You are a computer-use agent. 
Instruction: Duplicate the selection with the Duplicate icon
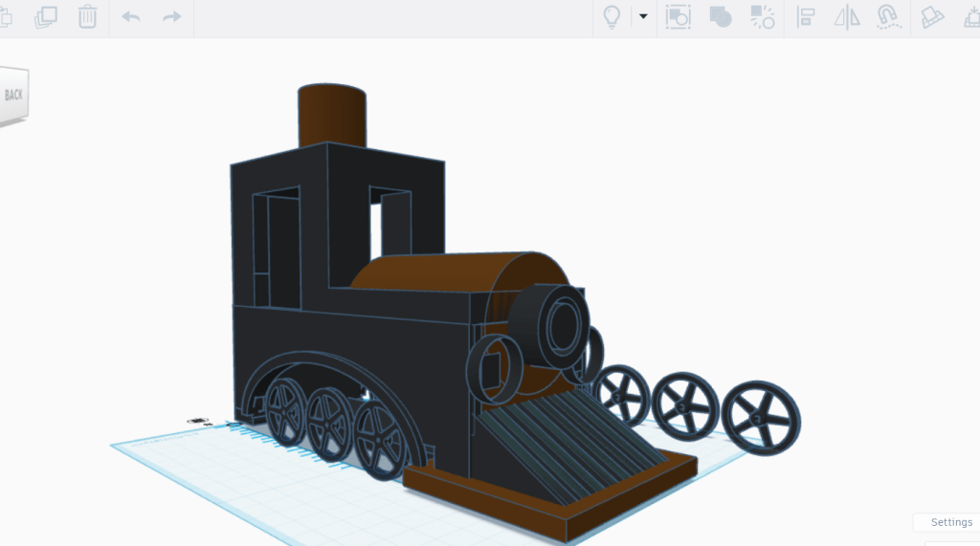[x=45, y=16]
